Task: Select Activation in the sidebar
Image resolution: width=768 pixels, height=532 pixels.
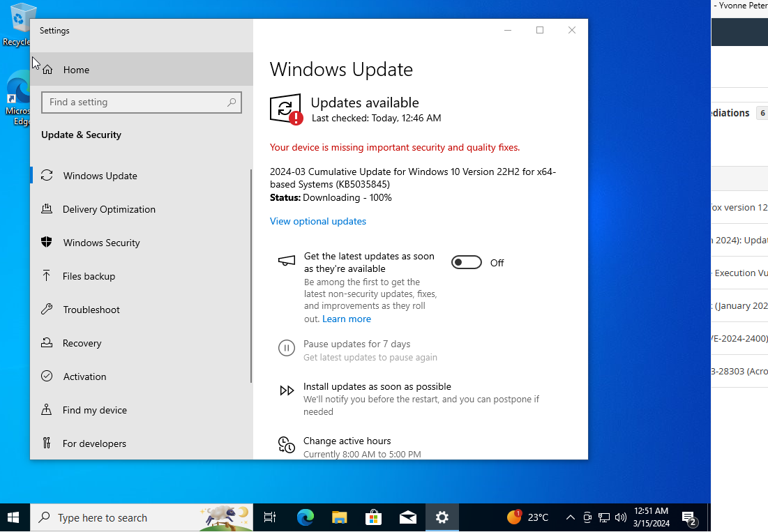Action: [x=142, y=377]
